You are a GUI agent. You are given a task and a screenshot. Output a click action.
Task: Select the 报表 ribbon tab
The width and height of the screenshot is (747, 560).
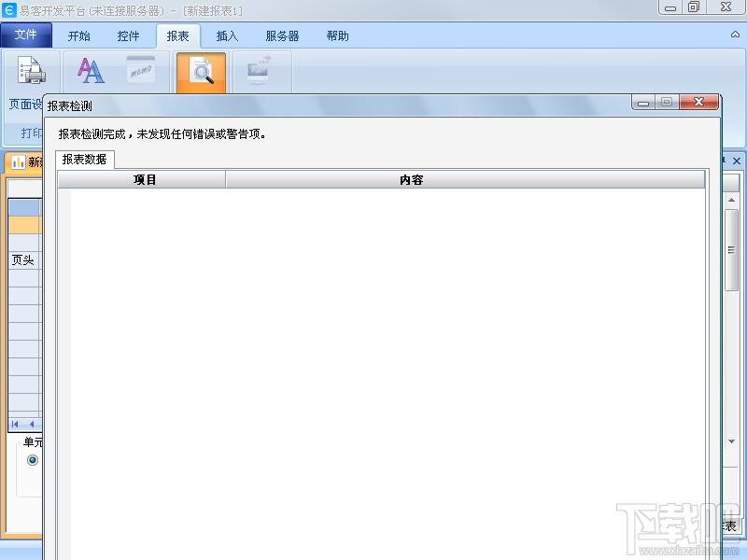[178, 36]
